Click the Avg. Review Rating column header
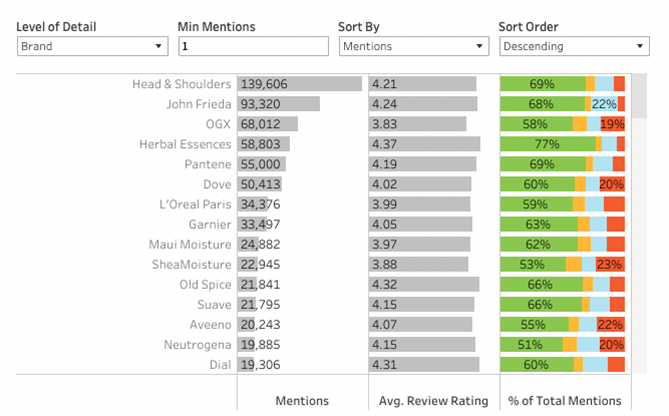669x416 pixels. (x=434, y=401)
